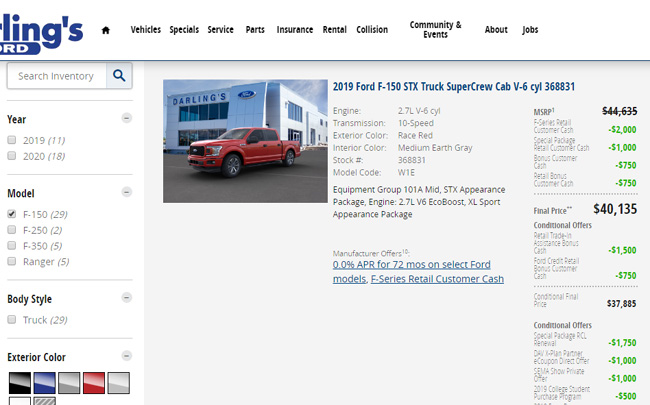Select the light silver exterior color swatch
The width and height of the screenshot is (650, 405).
click(119, 383)
